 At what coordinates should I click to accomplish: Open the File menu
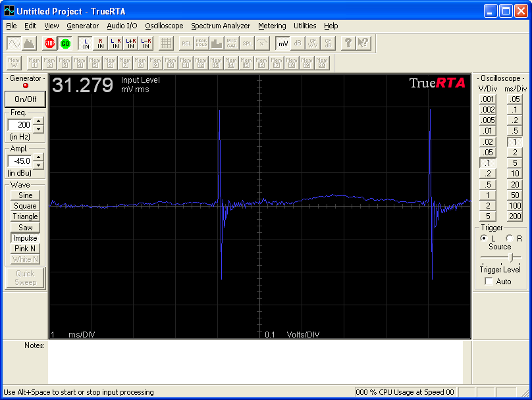[11, 26]
